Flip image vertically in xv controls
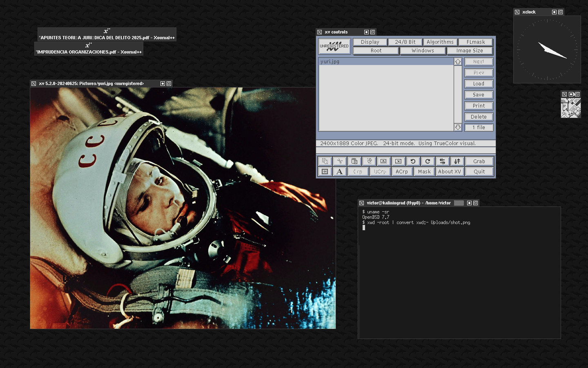588x368 pixels. click(x=457, y=161)
